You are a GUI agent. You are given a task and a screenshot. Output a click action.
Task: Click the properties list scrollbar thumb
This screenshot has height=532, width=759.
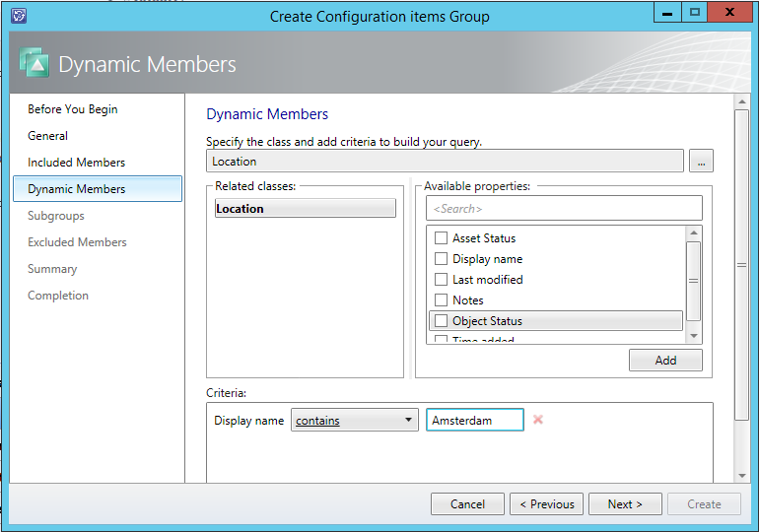[693, 281]
